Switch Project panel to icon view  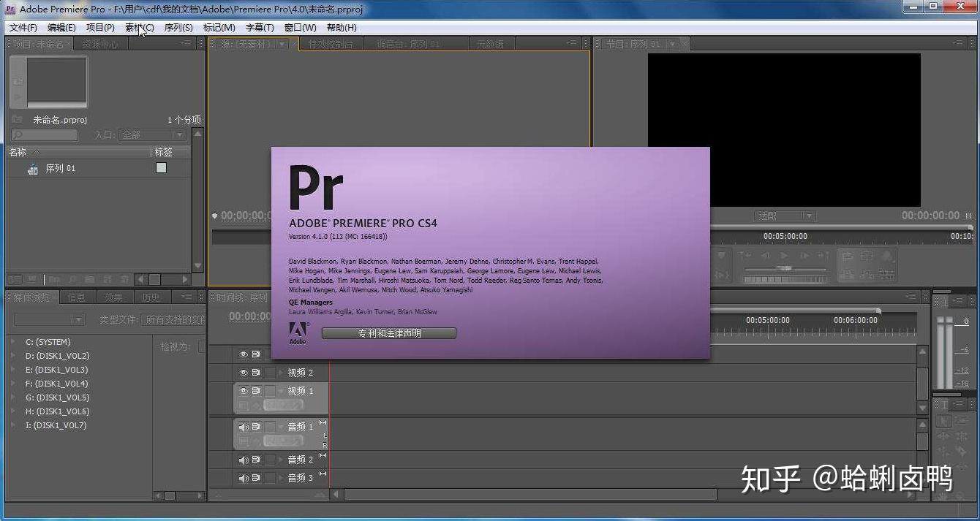[x=31, y=279]
